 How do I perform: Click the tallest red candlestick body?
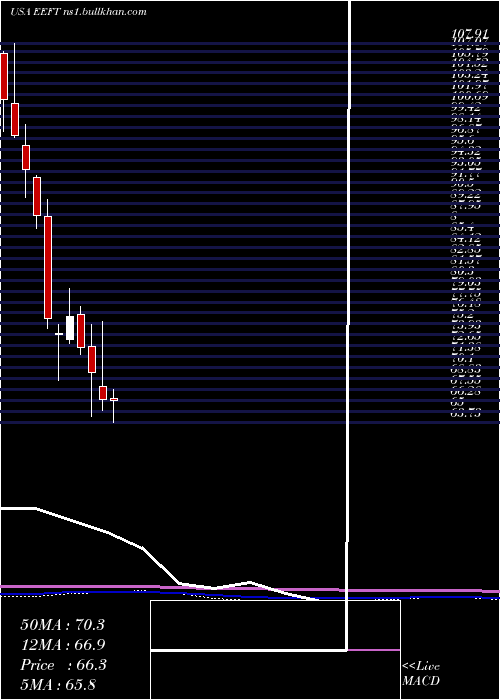coord(48,267)
